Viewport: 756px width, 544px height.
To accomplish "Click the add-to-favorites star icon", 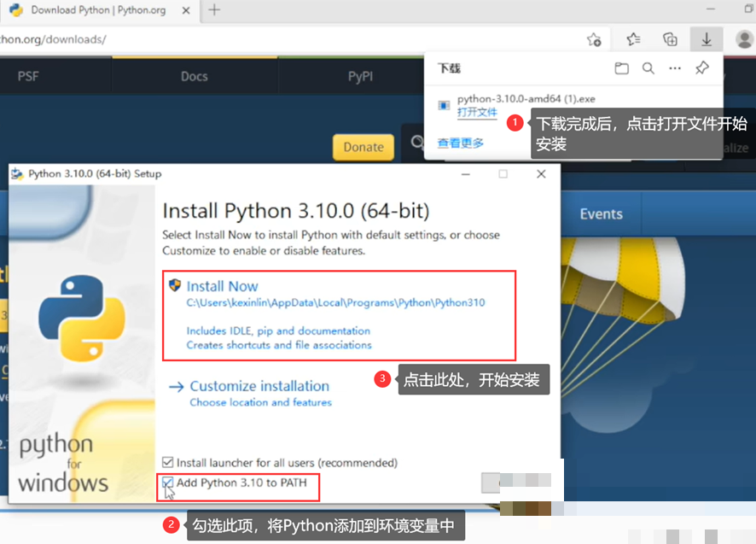I will pyautogui.click(x=594, y=39).
